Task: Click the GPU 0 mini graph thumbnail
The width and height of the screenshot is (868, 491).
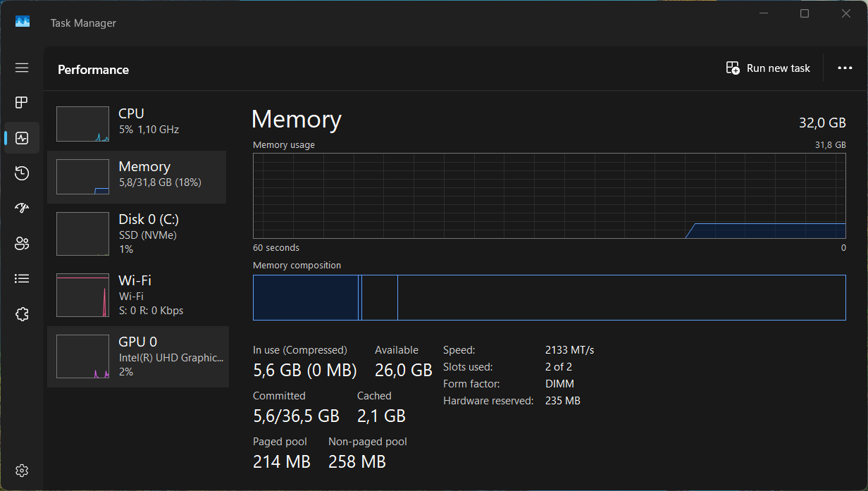Action: coord(82,357)
